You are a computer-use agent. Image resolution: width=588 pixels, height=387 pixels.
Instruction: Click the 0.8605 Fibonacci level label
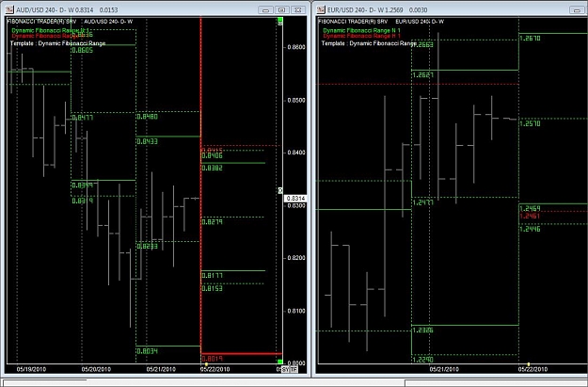point(82,50)
